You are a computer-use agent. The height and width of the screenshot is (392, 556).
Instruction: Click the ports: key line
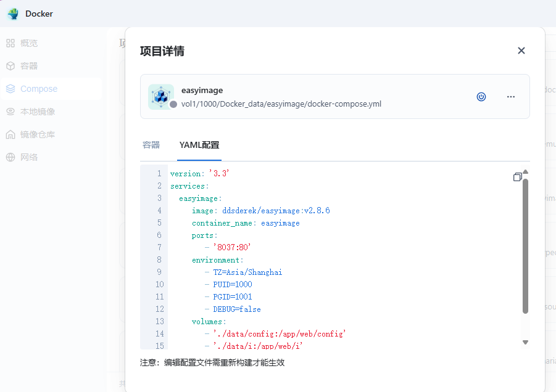(x=205, y=235)
